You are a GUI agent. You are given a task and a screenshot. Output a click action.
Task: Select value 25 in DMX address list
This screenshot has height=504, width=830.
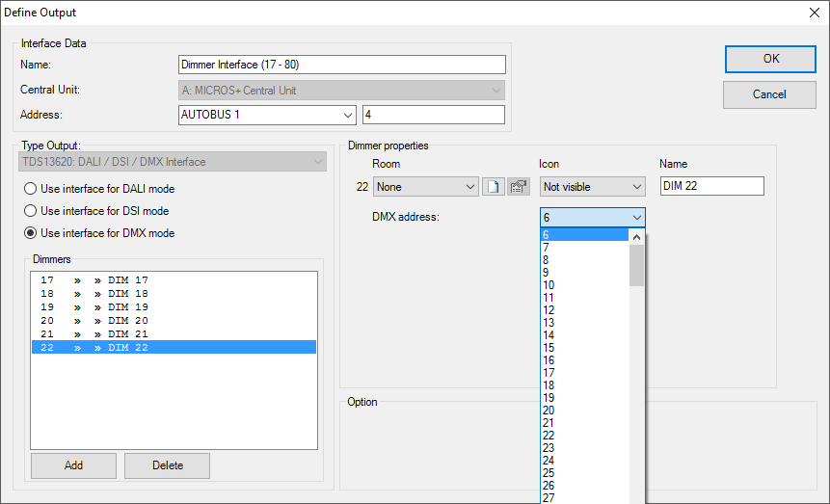click(x=549, y=473)
